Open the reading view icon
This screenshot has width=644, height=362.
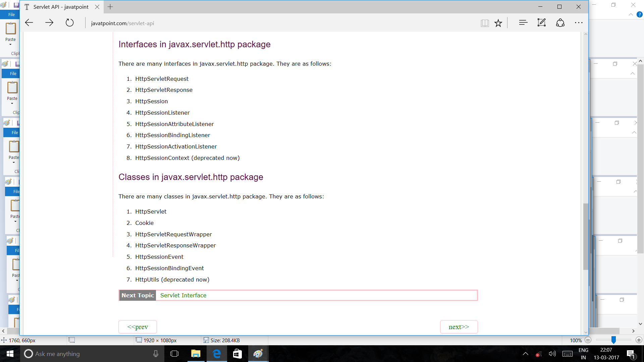484,23
